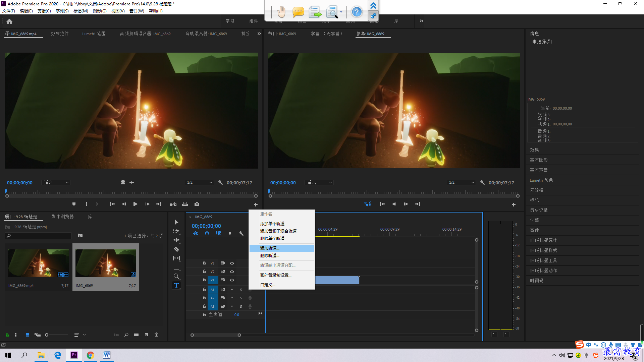Add marker in source monitor
This screenshot has height=362, width=644.
pyautogui.click(x=74, y=204)
